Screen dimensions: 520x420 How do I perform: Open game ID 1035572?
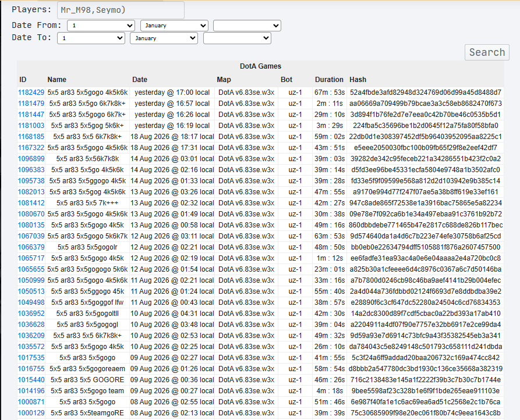coord(31,347)
